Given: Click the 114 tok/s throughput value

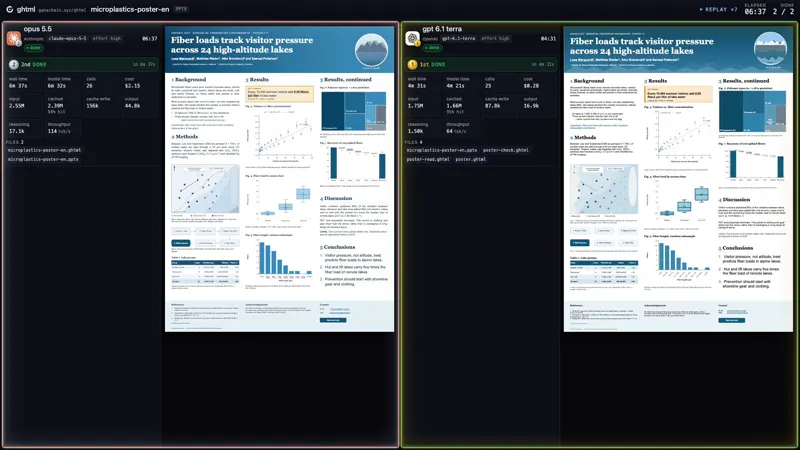Looking at the screenshot, I should pos(59,131).
